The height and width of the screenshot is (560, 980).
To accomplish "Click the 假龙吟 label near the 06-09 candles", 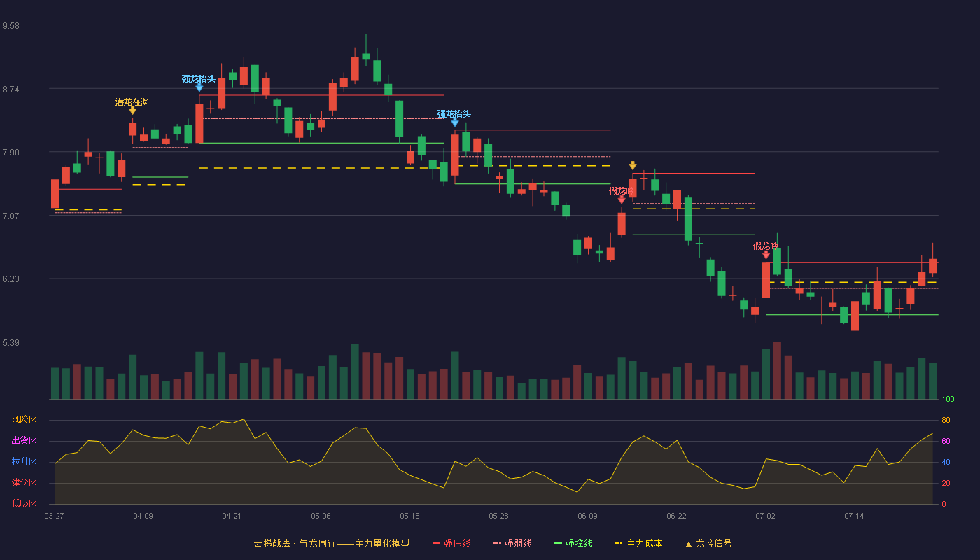I will [x=622, y=190].
